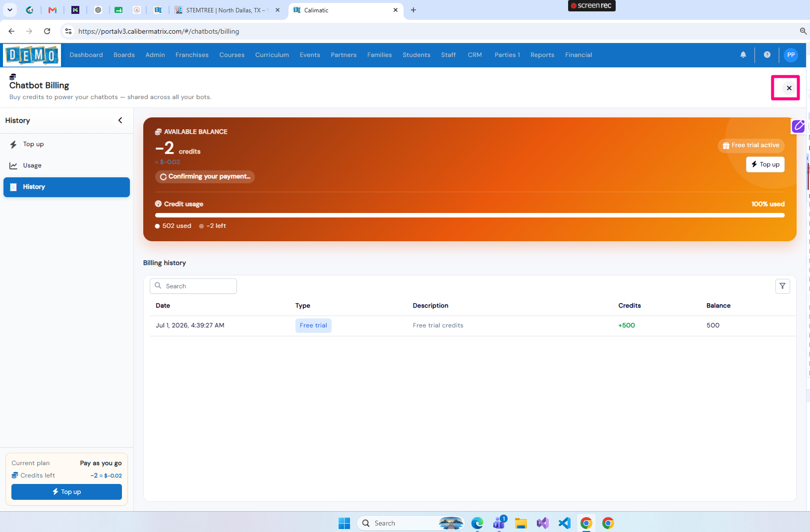Viewport: 810px width, 532px height.
Task: Open the Reports menu
Action: [x=542, y=55]
